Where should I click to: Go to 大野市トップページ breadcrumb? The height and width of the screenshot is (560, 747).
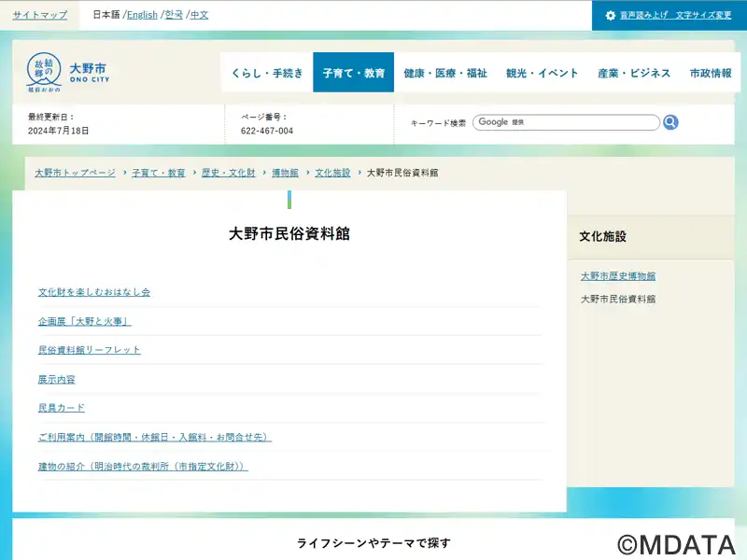point(75,173)
